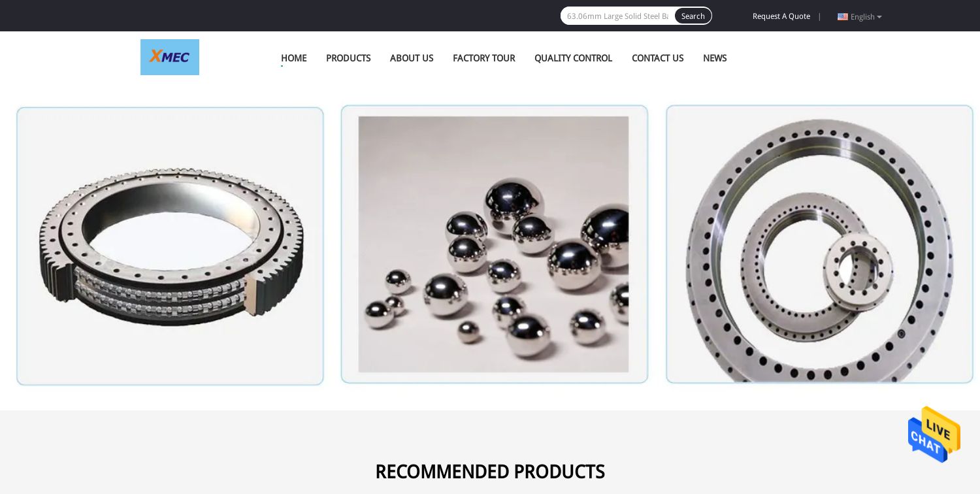Open the Products menu

pos(348,58)
